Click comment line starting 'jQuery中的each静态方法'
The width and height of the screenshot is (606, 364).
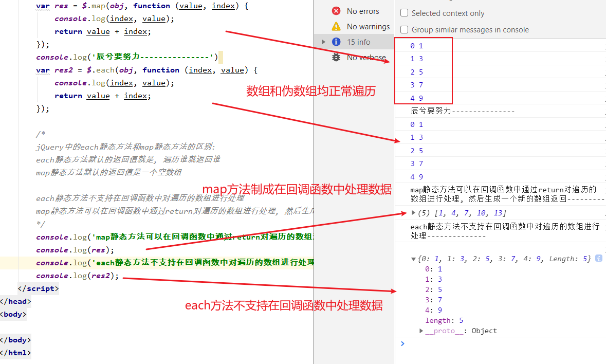(125, 147)
